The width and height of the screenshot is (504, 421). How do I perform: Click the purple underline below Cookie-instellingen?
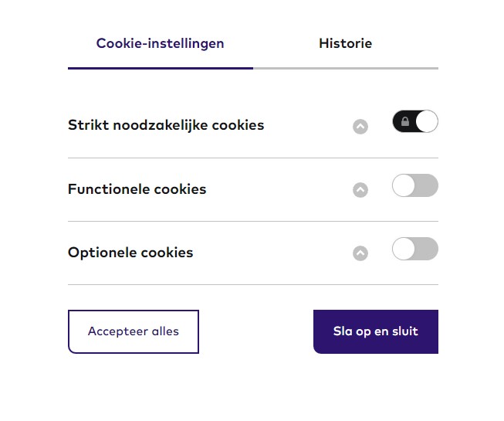pyautogui.click(x=160, y=68)
